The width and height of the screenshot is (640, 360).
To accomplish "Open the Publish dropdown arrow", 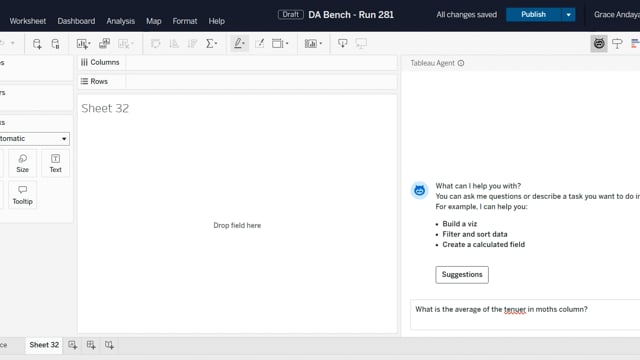I will coord(568,15).
